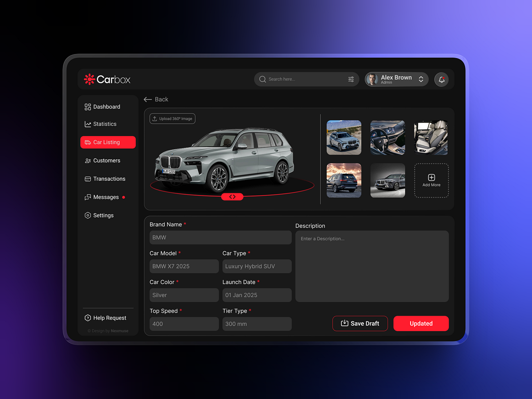Click the Car Listing truck icon

click(88, 142)
